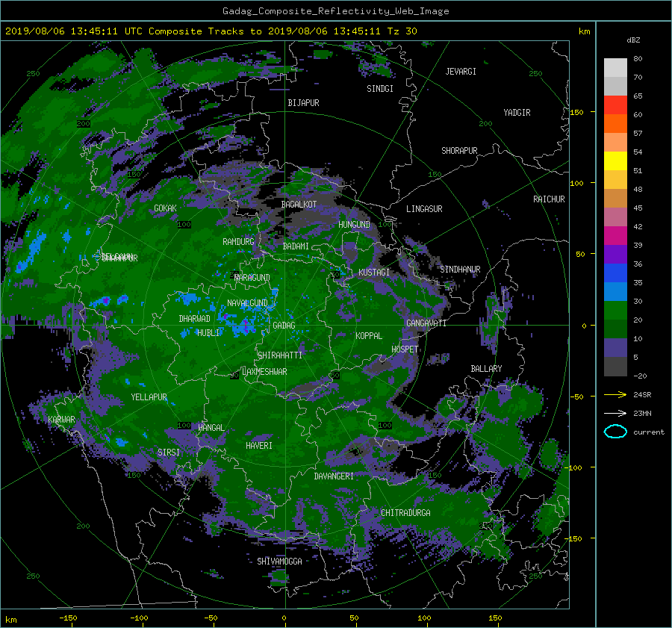Image resolution: width=672 pixels, height=628 pixels.
Task: Click the GADAG label at radar center
Action: [x=284, y=326]
